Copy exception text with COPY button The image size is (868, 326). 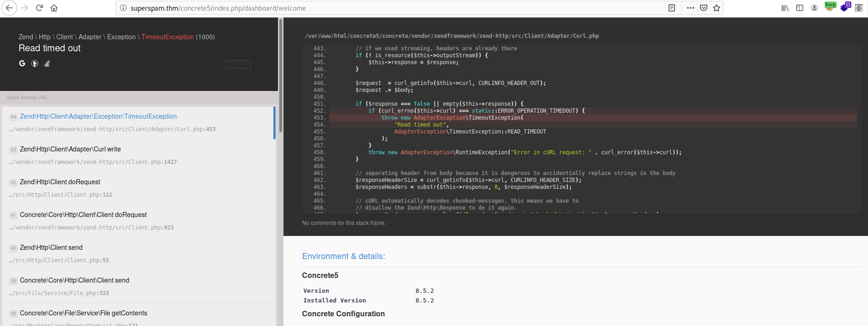238,64
